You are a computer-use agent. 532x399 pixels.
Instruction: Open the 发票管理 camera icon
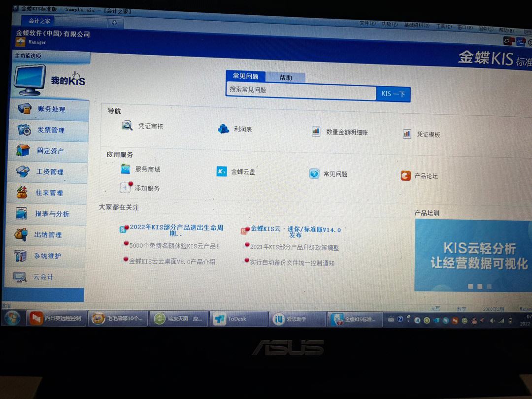pos(24,130)
